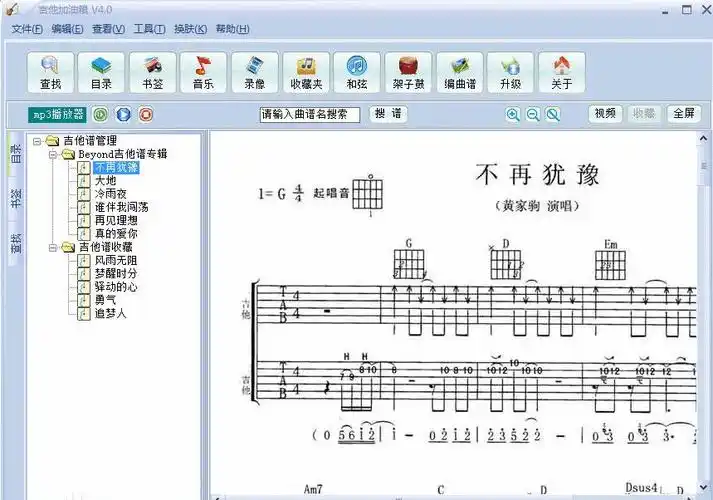Select the 不再犹豫 score in the tree
713x500 pixels.
pos(116,168)
